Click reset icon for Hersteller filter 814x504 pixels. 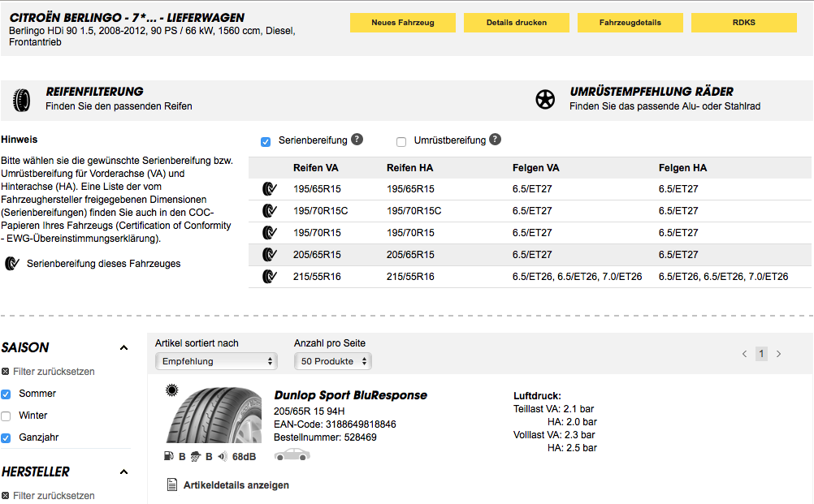click(5, 495)
